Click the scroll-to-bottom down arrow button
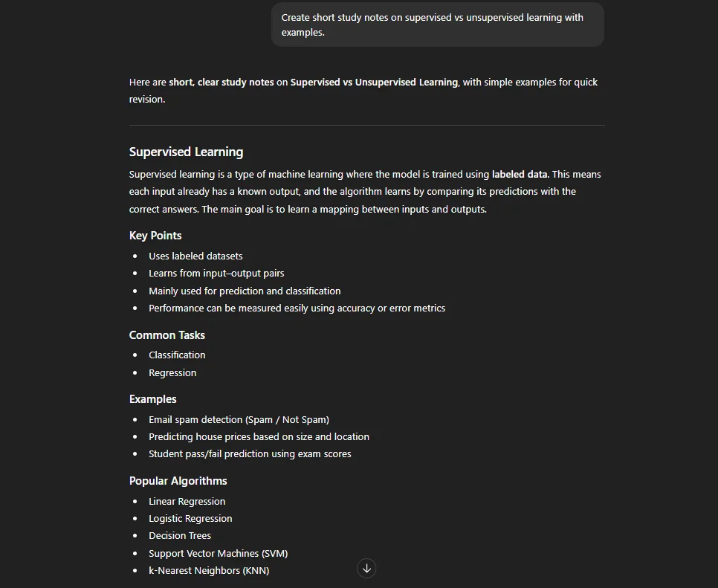The width and height of the screenshot is (718, 588). point(366,569)
